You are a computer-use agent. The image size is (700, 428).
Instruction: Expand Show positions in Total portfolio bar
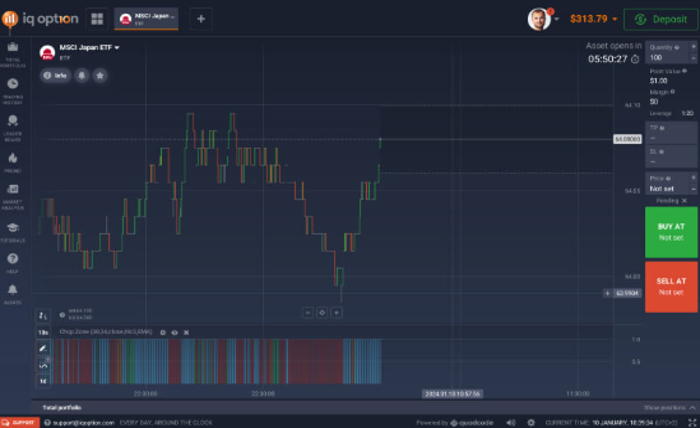pos(669,408)
